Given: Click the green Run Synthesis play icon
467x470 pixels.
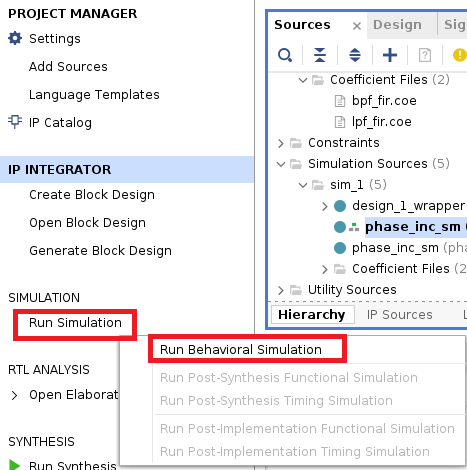Looking at the screenshot, I should click(x=14, y=465).
